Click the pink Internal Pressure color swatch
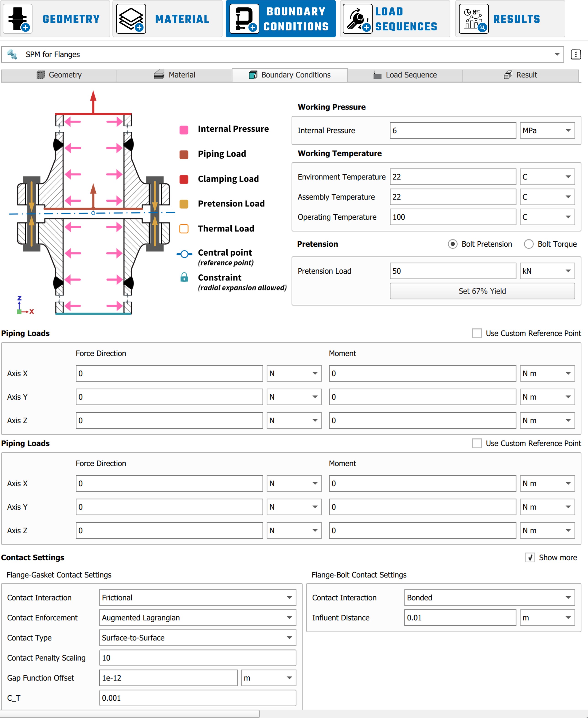The image size is (588, 718). point(184,130)
